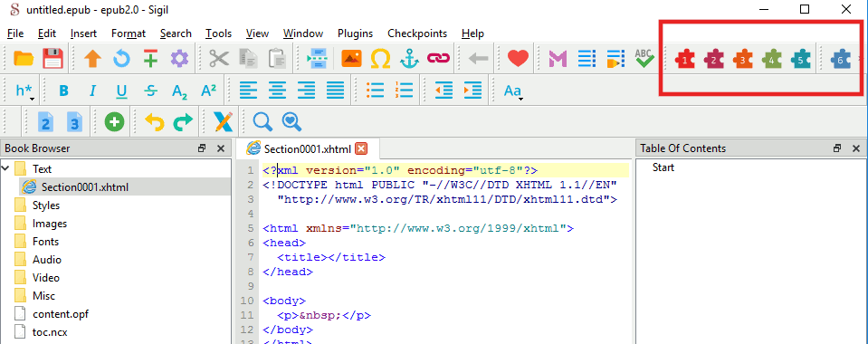Open the Aa change case dropdown
Image resolution: width=868 pixels, height=344 pixels.
[x=513, y=91]
